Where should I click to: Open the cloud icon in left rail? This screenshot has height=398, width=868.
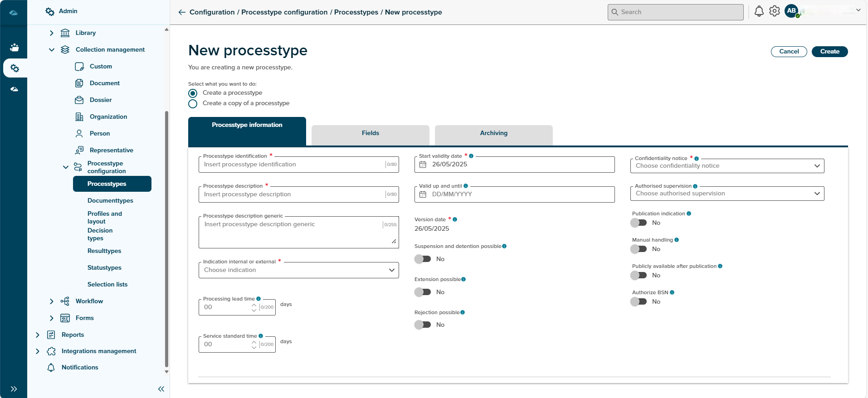click(15, 89)
